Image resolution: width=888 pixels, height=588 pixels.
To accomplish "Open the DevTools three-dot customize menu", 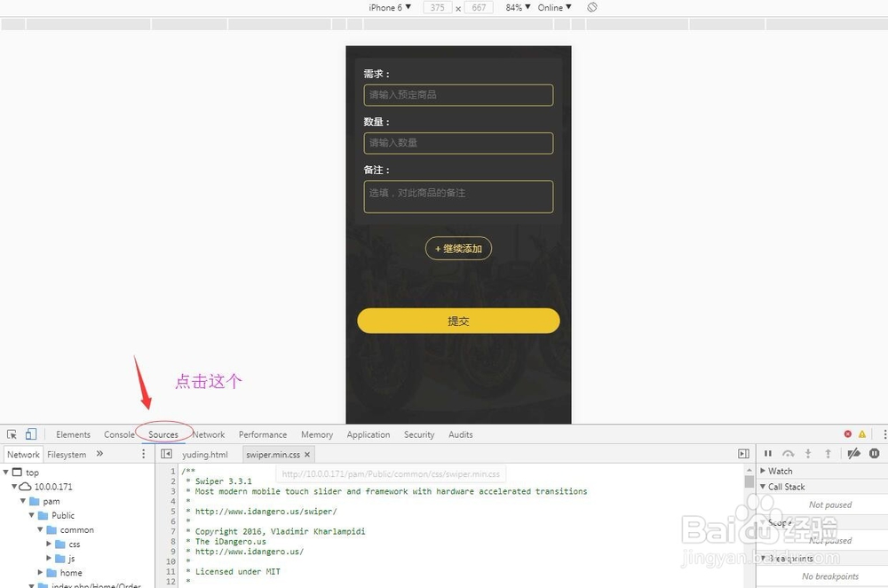I will (x=884, y=434).
